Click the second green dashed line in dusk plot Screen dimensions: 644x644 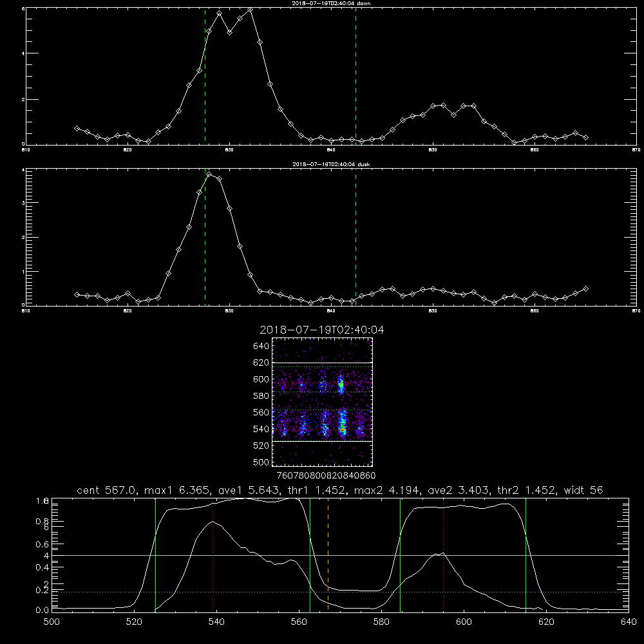tap(355, 237)
